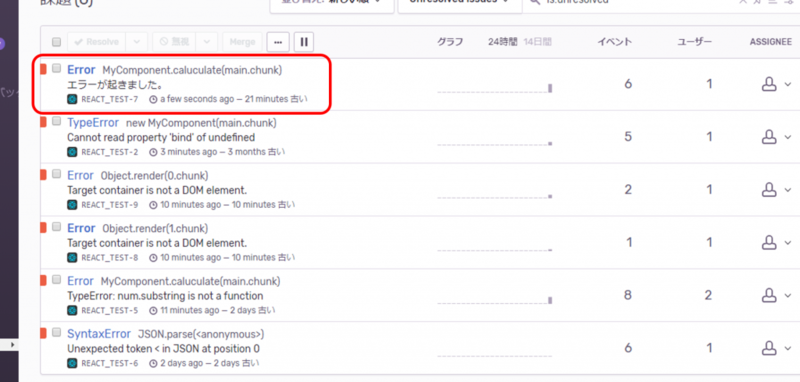The image size is (800, 382).
Task: Click the Resolve button
Action: tap(96, 42)
